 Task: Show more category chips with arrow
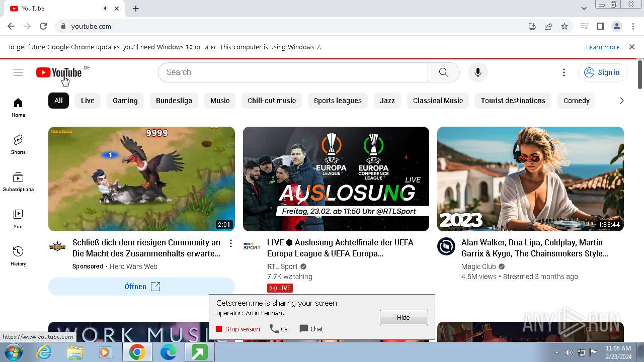621,101
